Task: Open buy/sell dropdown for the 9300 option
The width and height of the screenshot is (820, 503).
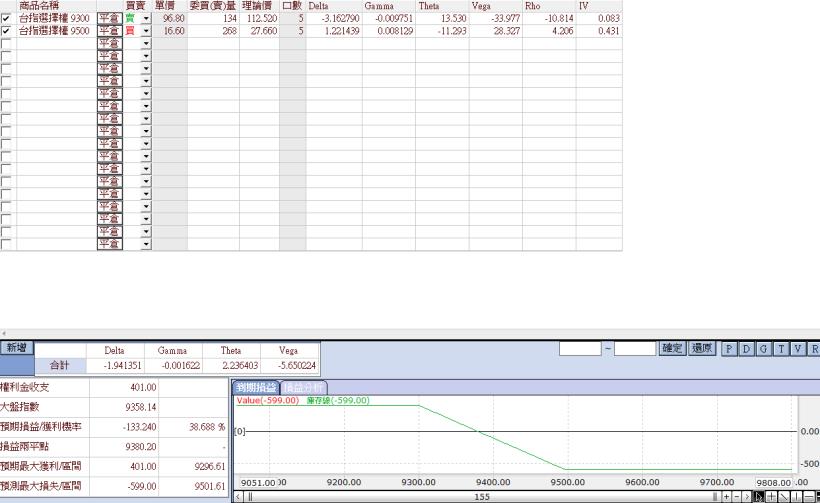Action: [145, 18]
